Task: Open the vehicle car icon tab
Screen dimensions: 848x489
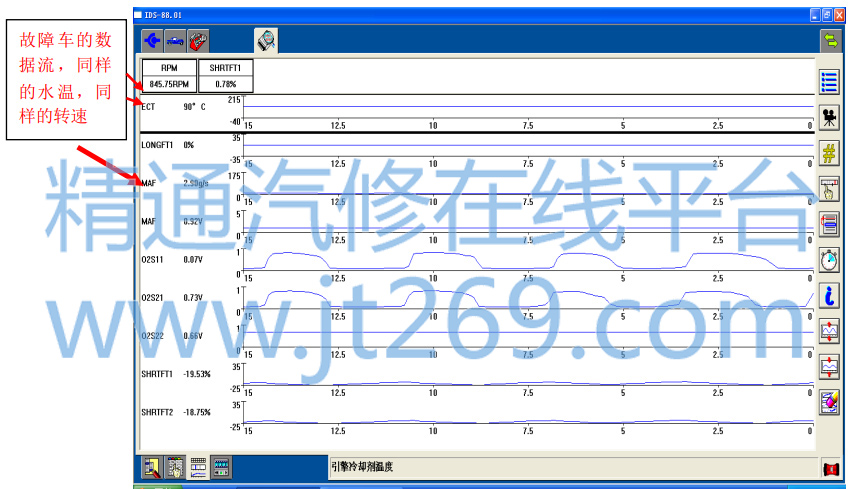Action: coord(175,41)
